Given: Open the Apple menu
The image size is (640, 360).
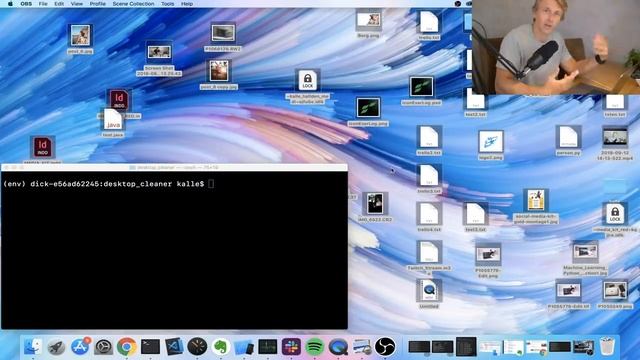Looking at the screenshot, I should click(x=10, y=4).
